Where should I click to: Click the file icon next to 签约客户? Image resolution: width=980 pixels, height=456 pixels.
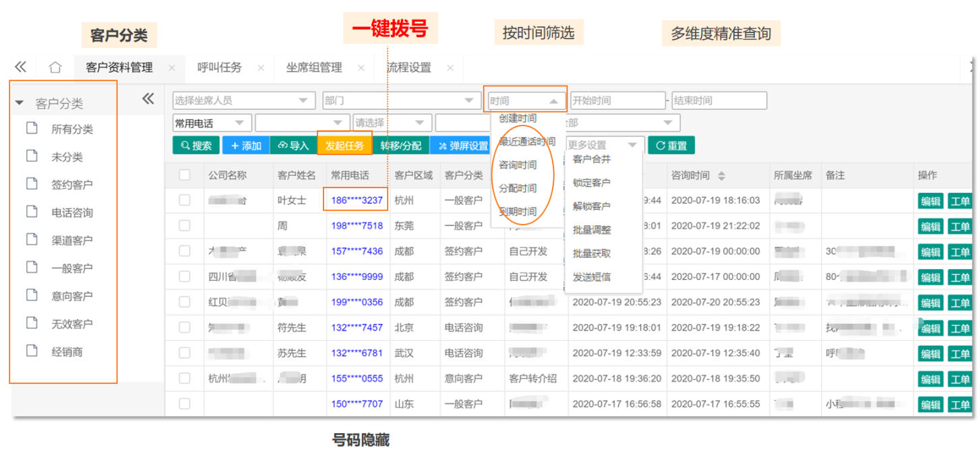point(32,183)
